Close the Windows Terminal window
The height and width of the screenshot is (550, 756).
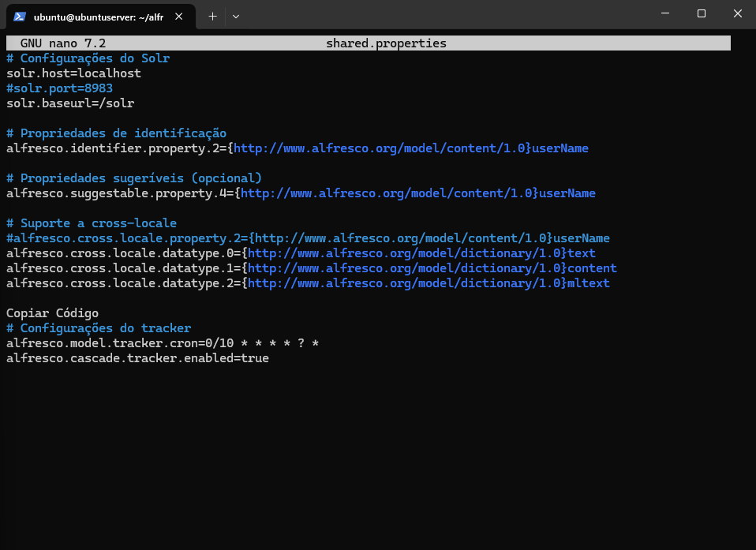pos(737,13)
